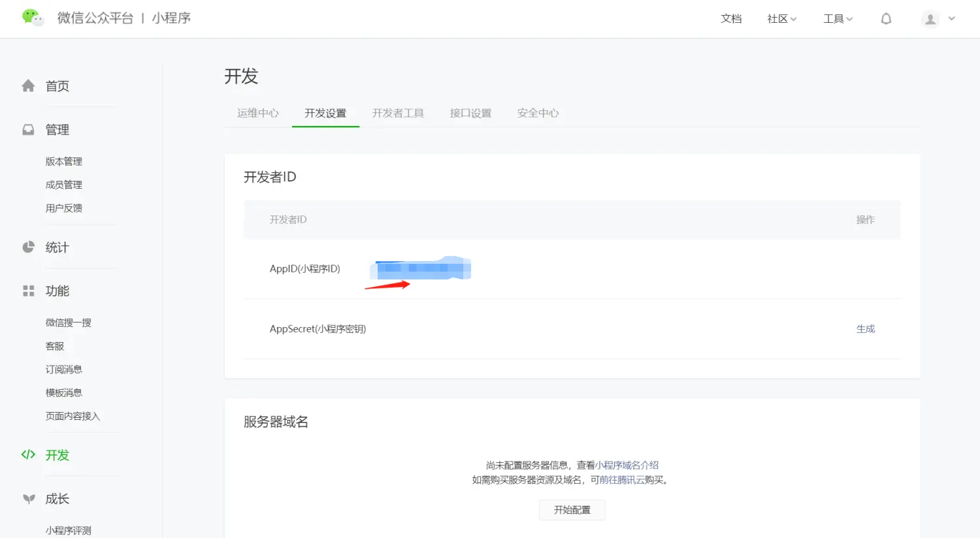
Task: Click the AppSecret(小程序密钥) label
Action: point(318,329)
